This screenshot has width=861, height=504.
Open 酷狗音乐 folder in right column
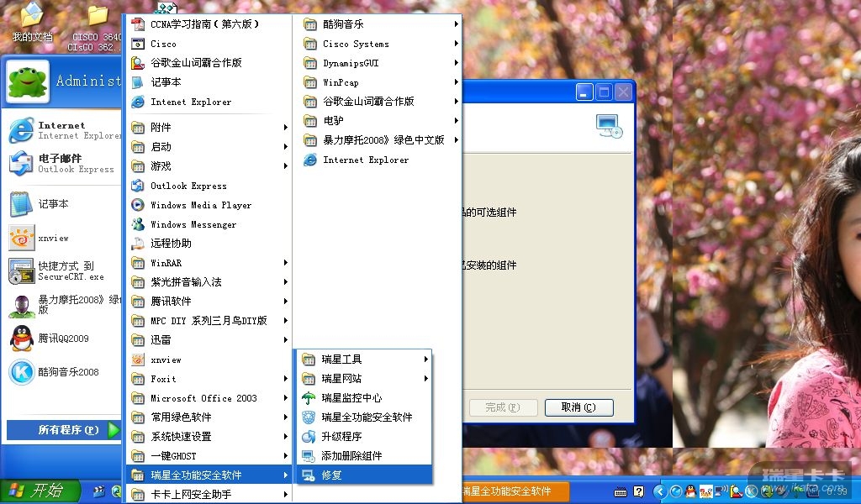pos(379,24)
